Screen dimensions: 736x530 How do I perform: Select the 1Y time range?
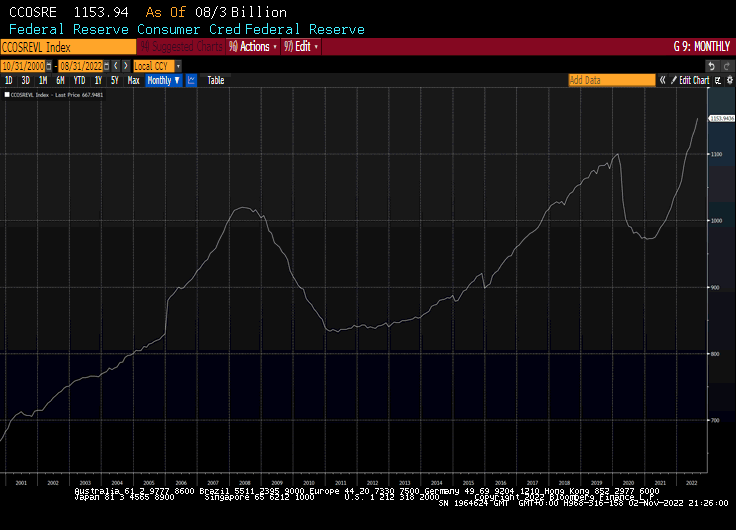[98, 80]
